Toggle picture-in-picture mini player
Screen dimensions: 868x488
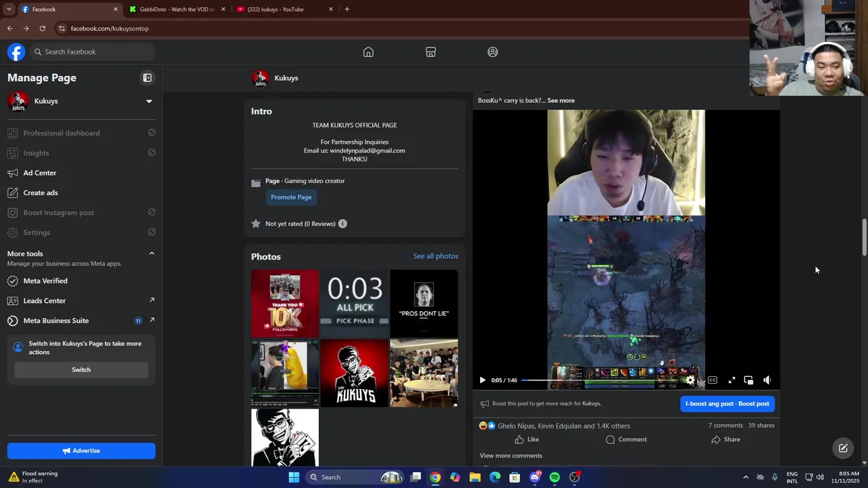pos(749,380)
